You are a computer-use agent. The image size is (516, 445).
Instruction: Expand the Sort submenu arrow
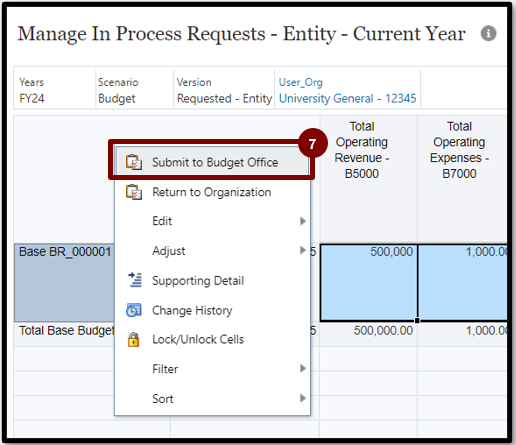click(x=303, y=398)
